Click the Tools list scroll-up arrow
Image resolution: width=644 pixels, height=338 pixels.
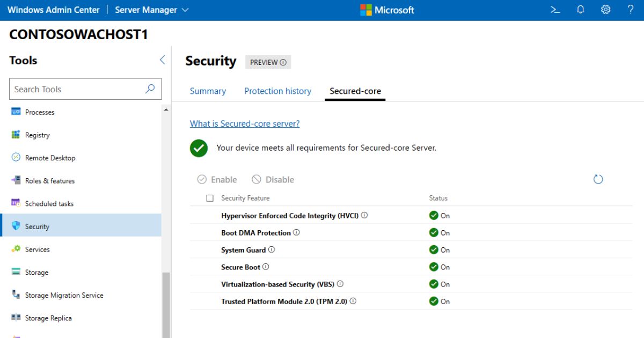(x=166, y=109)
